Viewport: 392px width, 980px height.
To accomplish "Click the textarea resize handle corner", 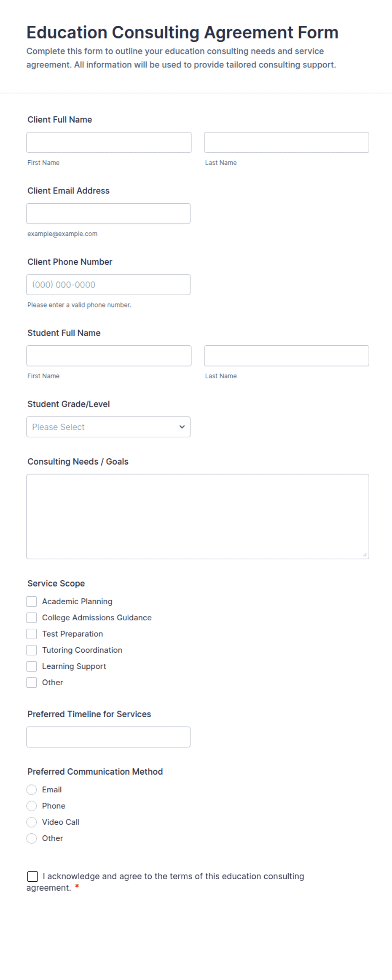I will coord(365,555).
